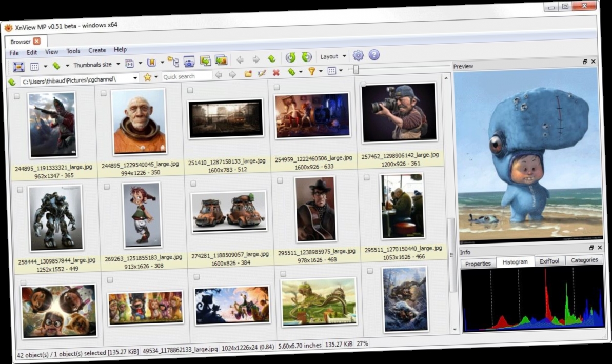Image resolution: width=612 pixels, height=364 pixels.
Task: Open the File menu
Action: (x=14, y=53)
